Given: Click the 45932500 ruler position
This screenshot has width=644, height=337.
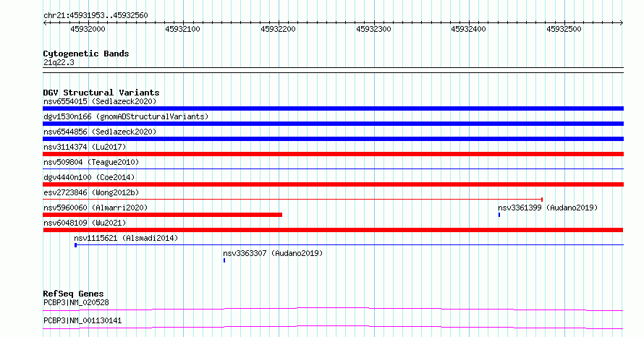Looking at the screenshot, I should click(564, 29).
